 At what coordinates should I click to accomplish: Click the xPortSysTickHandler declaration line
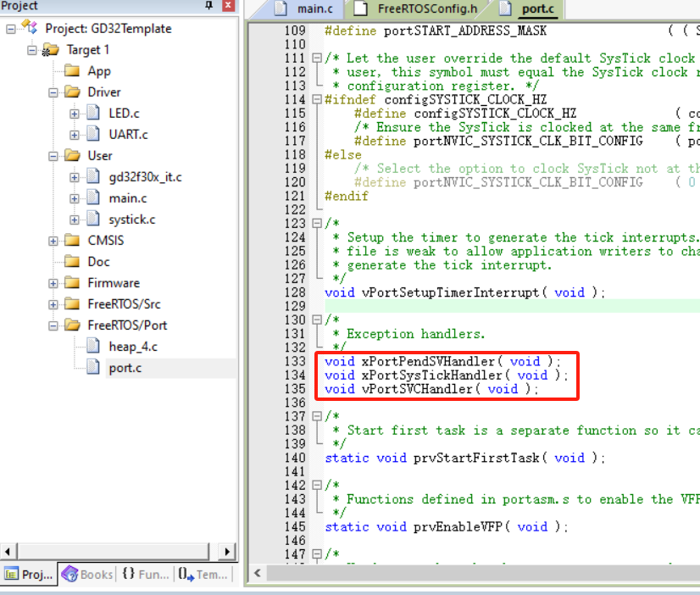[x=446, y=375]
